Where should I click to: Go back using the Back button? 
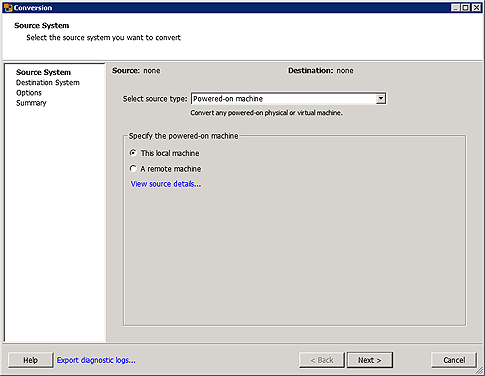(x=322, y=360)
